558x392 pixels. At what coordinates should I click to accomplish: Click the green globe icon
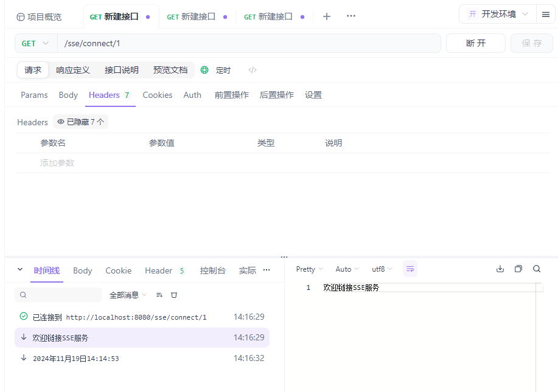point(204,70)
